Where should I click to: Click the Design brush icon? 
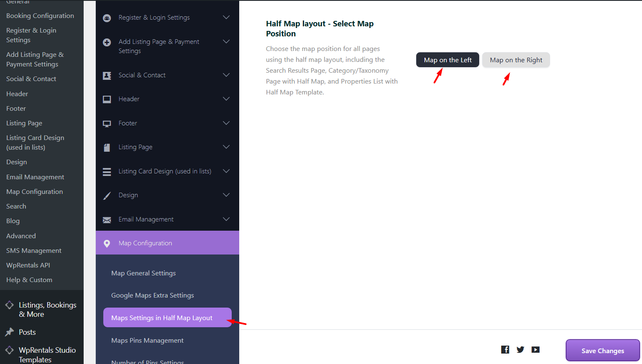tap(107, 196)
